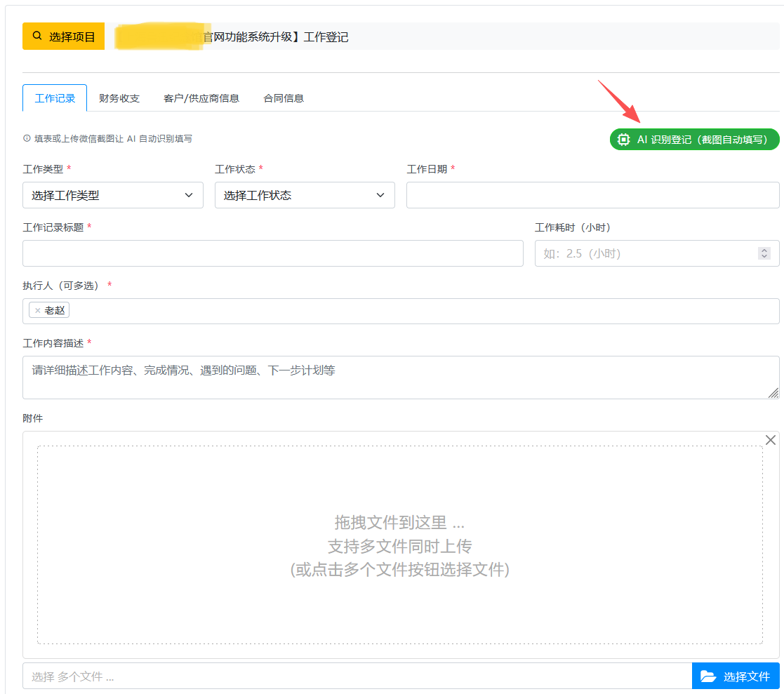
Task: Click the 工作耗时 hours input field
Action: (x=657, y=253)
